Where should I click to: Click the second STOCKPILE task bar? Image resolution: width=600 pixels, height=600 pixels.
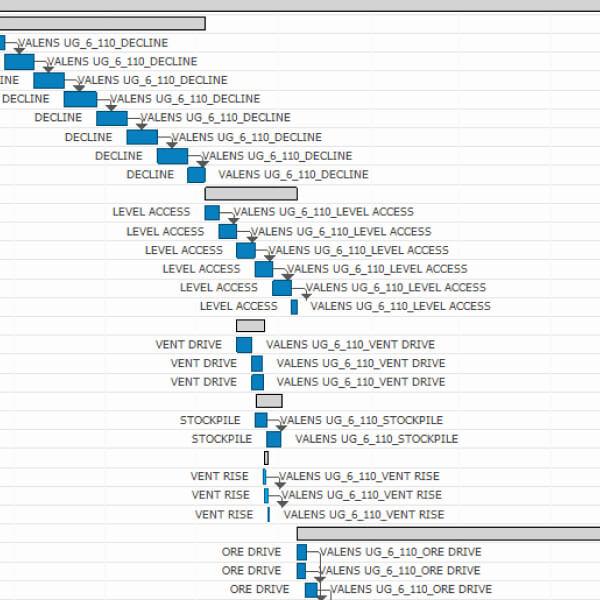point(274,439)
